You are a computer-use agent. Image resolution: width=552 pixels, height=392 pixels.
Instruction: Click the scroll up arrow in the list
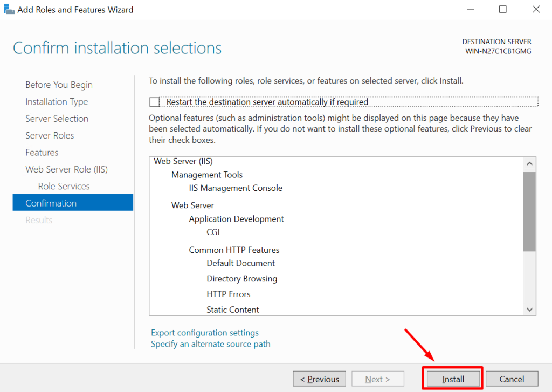(529, 164)
